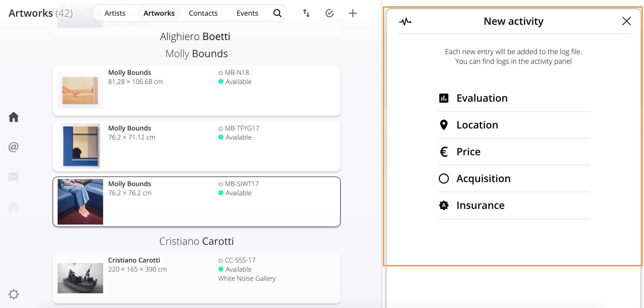Click Cristiano Carotti name in card
The image size is (644, 308).
click(x=134, y=260)
